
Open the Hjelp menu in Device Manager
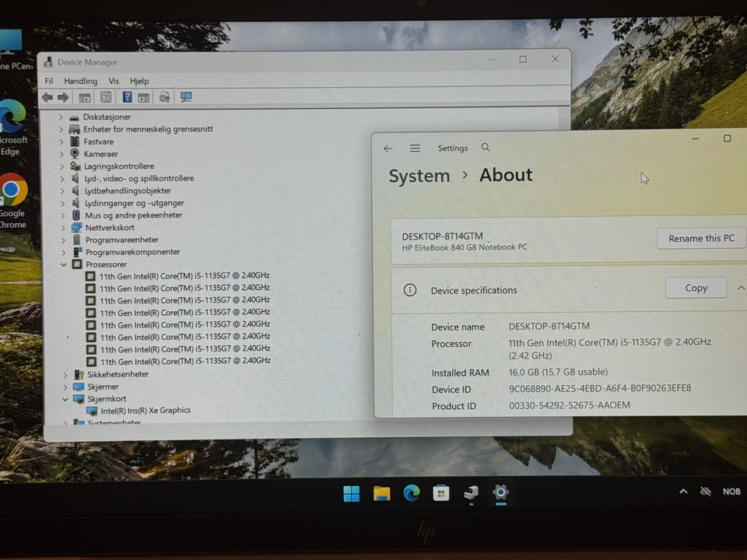pos(139,81)
